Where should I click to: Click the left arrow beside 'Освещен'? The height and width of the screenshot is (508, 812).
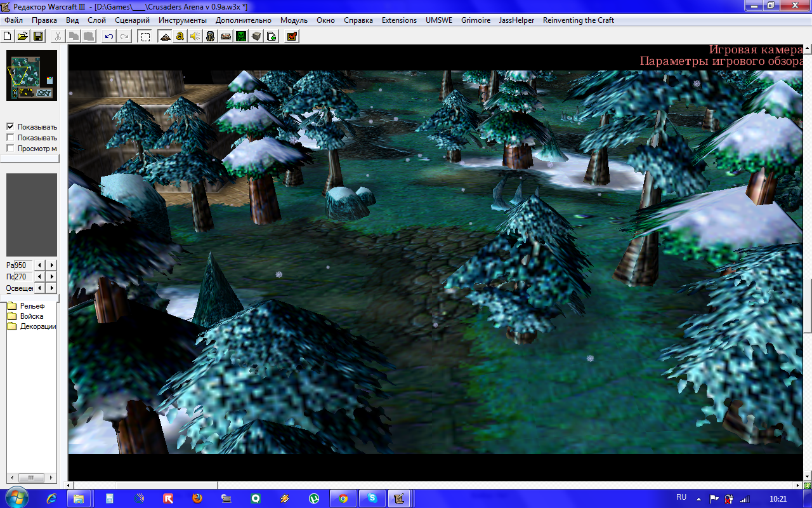pyautogui.click(x=40, y=288)
